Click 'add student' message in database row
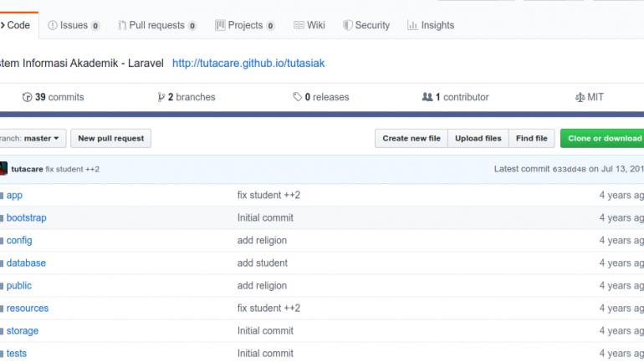The width and height of the screenshot is (644, 362). tap(263, 263)
